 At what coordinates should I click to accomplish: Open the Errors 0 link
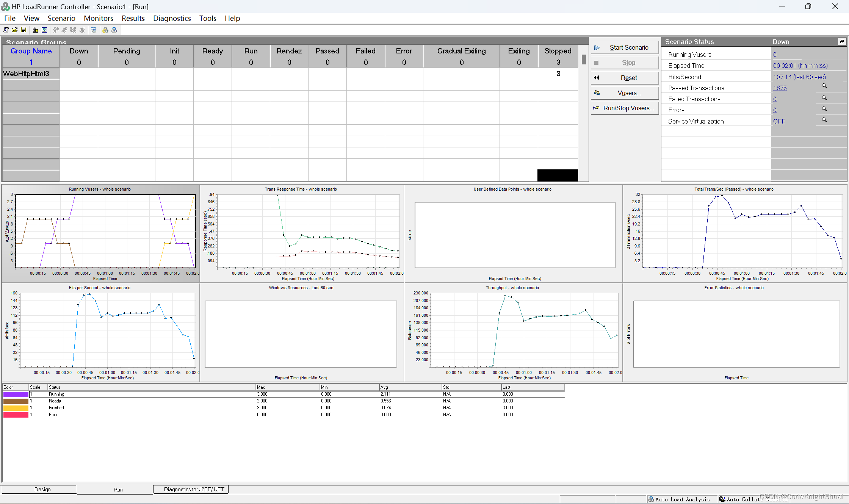click(775, 110)
